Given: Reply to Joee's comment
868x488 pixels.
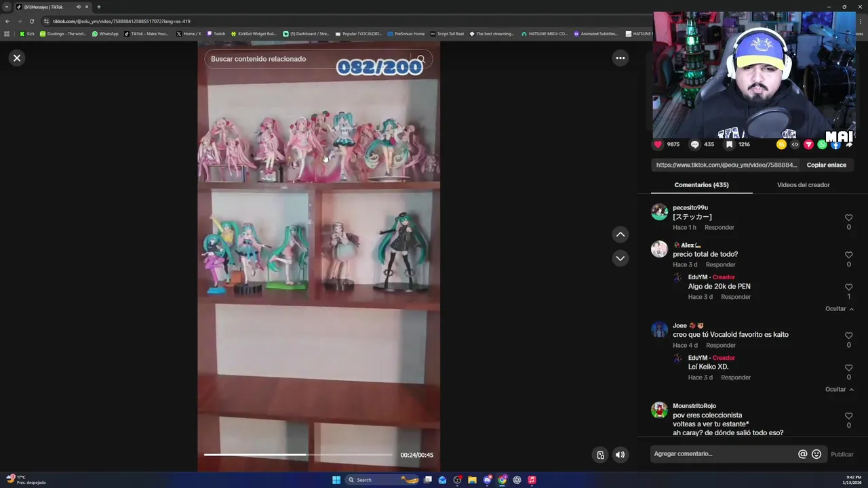Looking at the screenshot, I should 720,346.
